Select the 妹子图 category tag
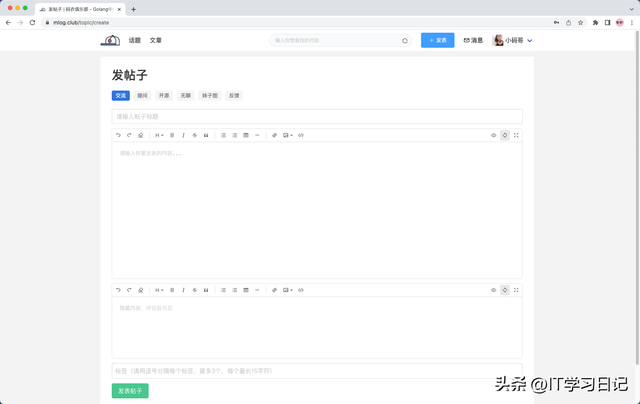The width and height of the screenshot is (640, 404). click(x=210, y=95)
